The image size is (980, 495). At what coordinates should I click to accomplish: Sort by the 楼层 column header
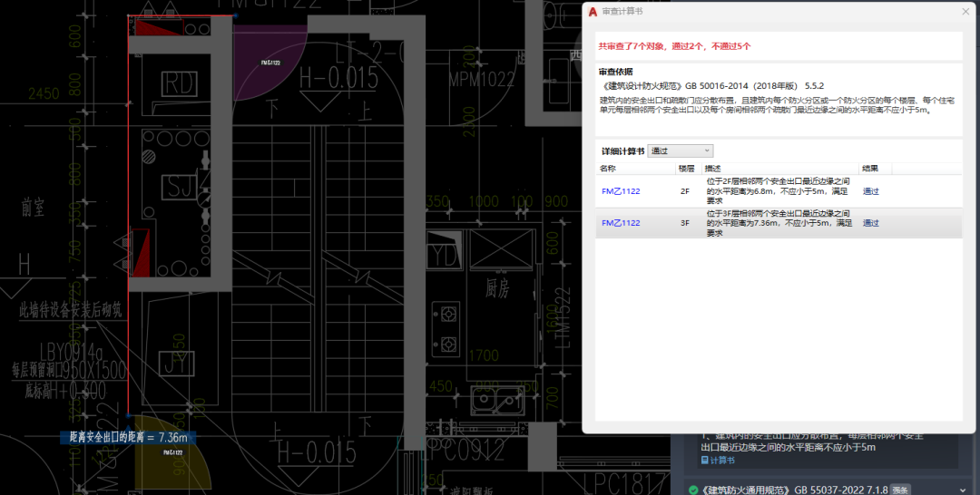pos(688,169)
